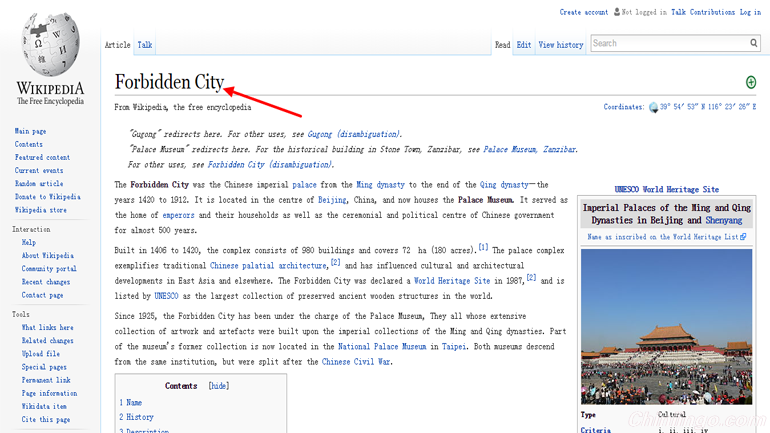The width and height of the screenshot is (770, 433).
Task: Go to Main page in sidebar
Action: click(x=30, y=131)
